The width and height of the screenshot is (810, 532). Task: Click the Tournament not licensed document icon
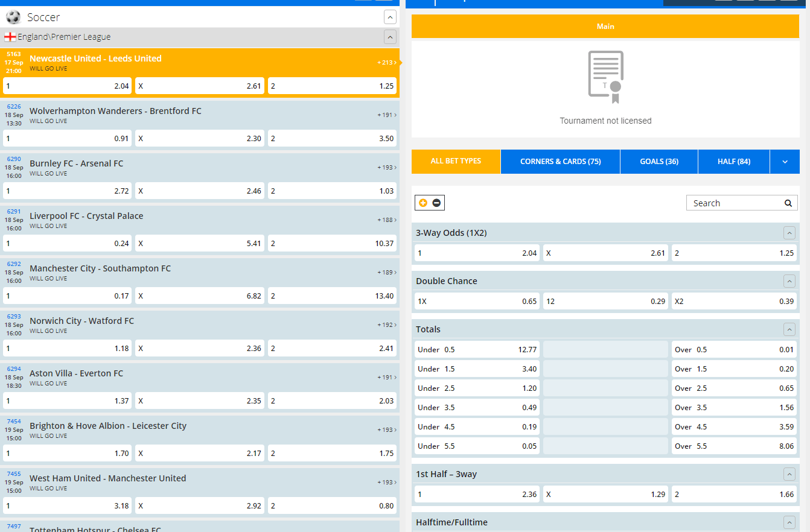coord(605,77)
